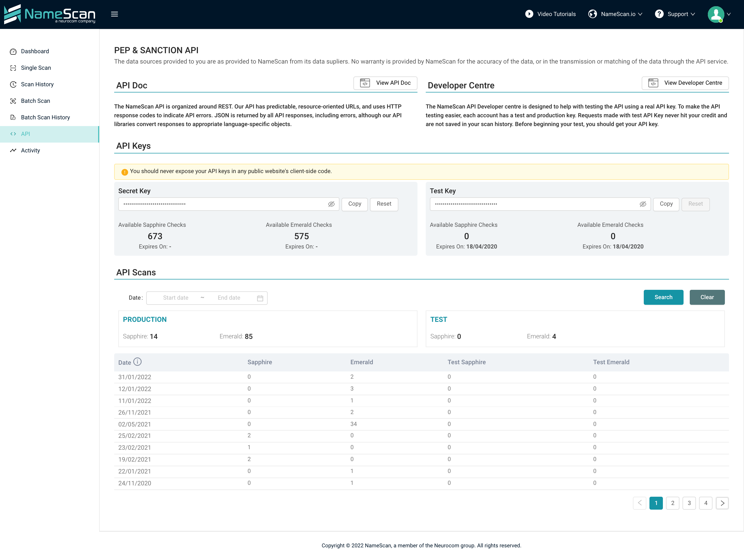This screenshot has height=560, width=744.
Task: Expand the Support dropdown
Action: coord(693,14)
